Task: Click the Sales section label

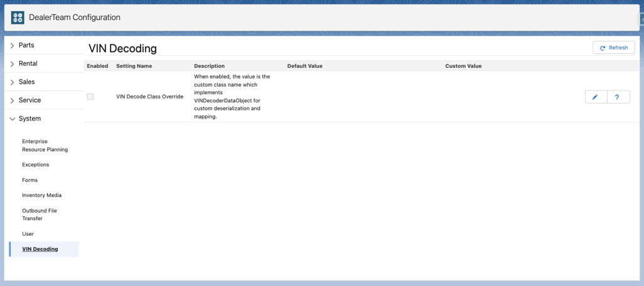Action: (27, 82)
